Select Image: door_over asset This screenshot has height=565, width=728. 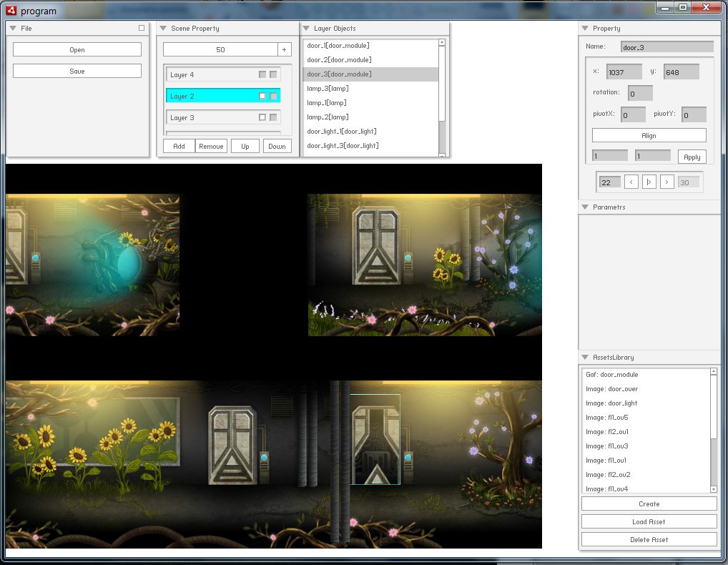646,389
